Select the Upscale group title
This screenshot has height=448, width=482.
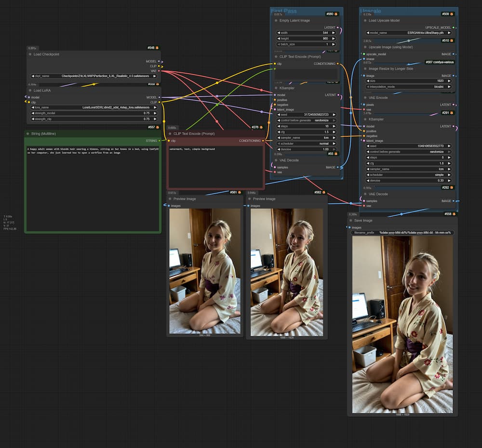[x=371, y=11]
